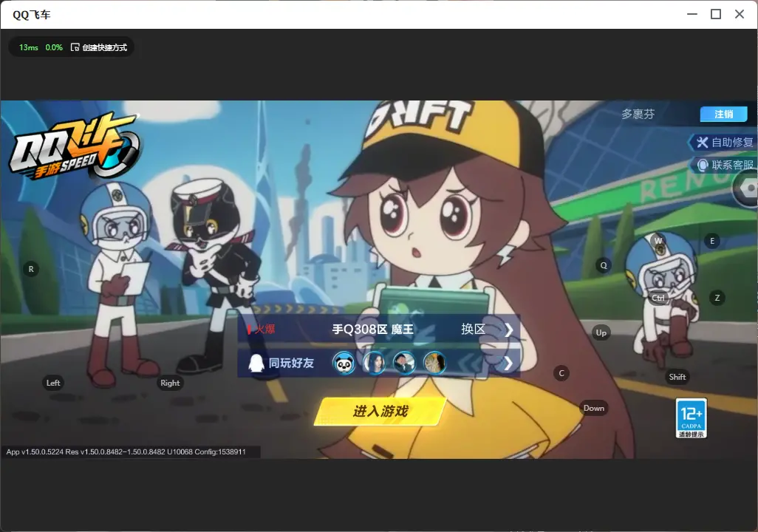
Task: Expand the server list arrow next to 换区
Action: point(508,330)
